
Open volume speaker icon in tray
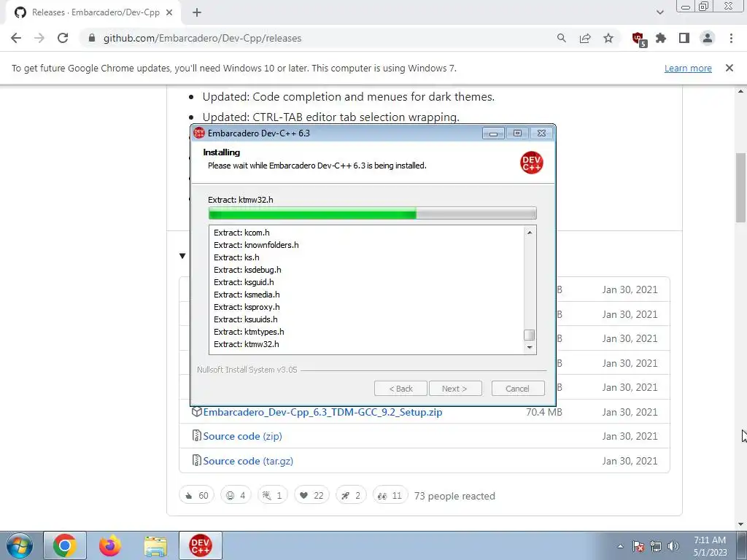pyautogui.click(x=673, y=546)
